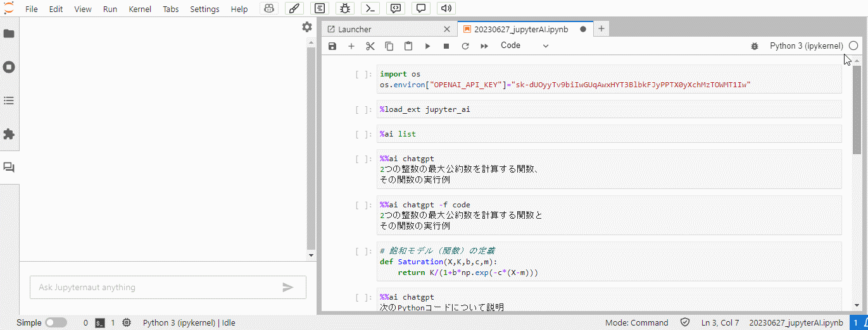Toggle the Simple interface mode switch
The height and width of the screenshot is (330, 868).
[56, 322]
